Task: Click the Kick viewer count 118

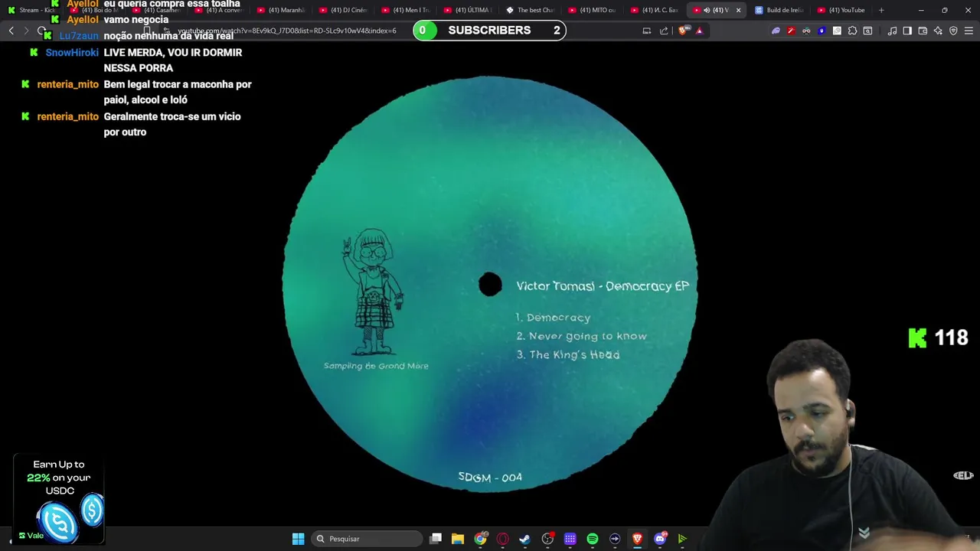Action: point(938,337)
